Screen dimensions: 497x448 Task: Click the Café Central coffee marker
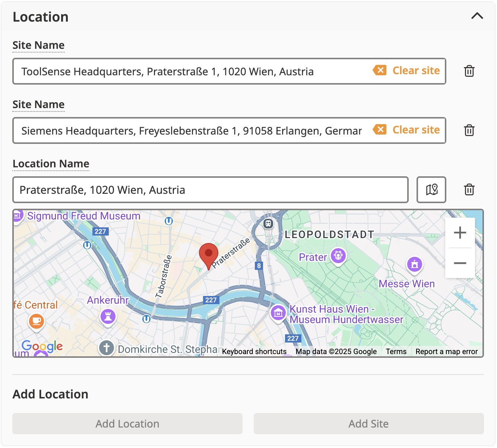tap(37, 321)
